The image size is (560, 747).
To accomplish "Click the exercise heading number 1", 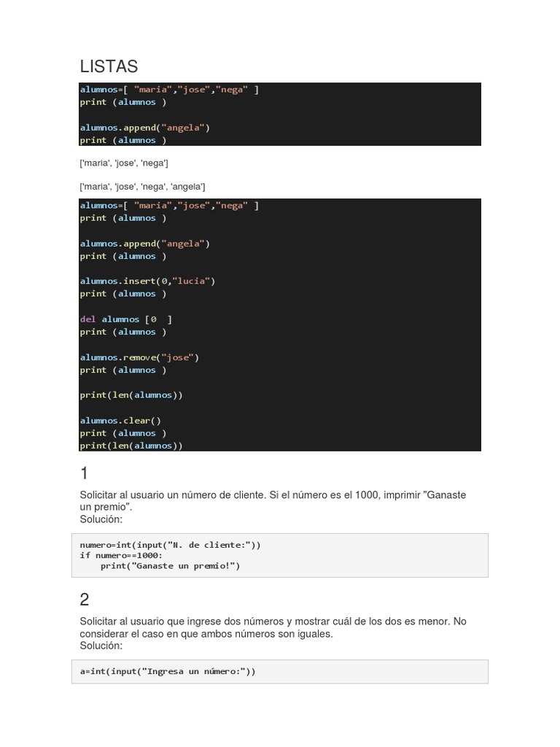I will click(x=85, y=473).
